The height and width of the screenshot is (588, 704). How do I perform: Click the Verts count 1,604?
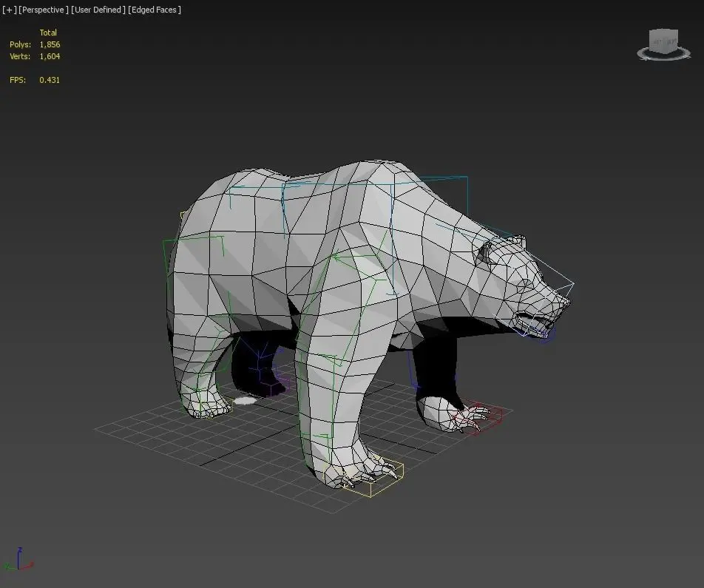[50, 56]
